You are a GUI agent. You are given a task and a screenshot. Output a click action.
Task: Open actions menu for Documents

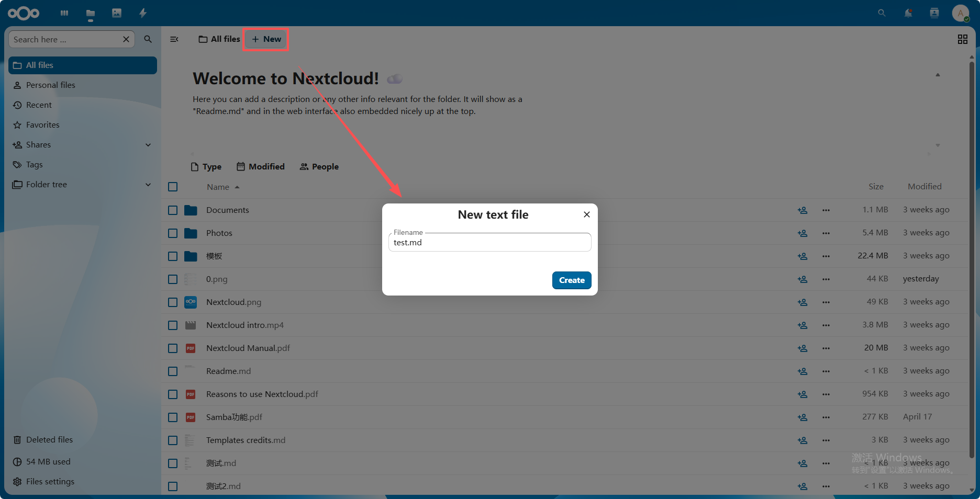pyautogui.click(x=826, y=210)
